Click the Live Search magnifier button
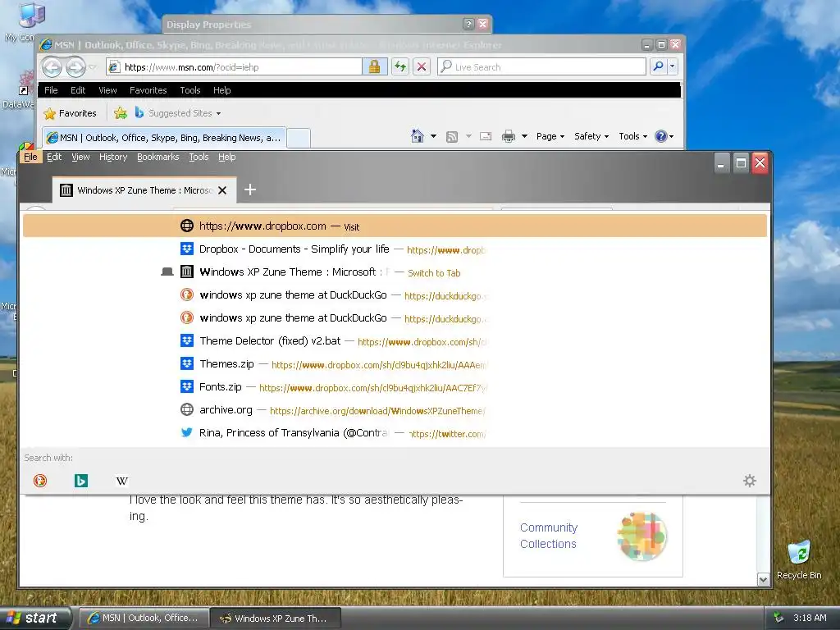The height and width of the screenshot is (630, 840). click(658, 66)
